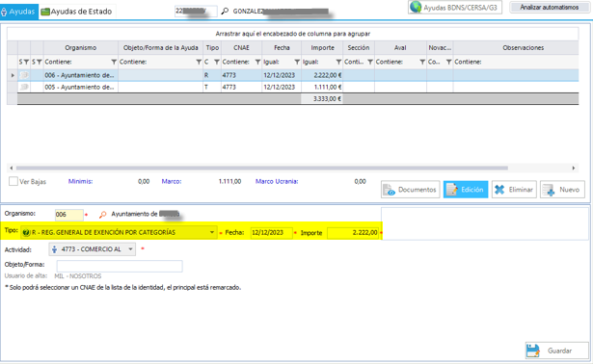Click the Observaciones column header
Screen dimensions: 593x364
click(x=523, y=47)
